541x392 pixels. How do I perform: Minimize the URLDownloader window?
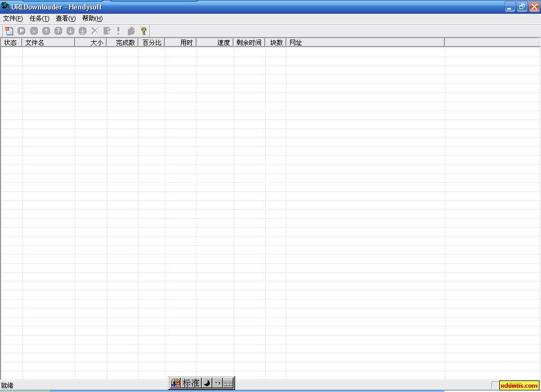[x=510, y=6]
